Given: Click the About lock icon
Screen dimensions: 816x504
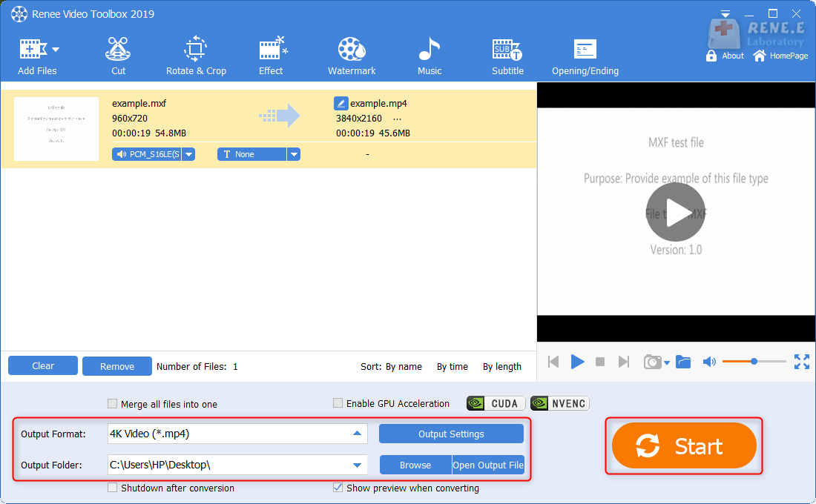Looking at the screenshot, I should tap(711, 56).
